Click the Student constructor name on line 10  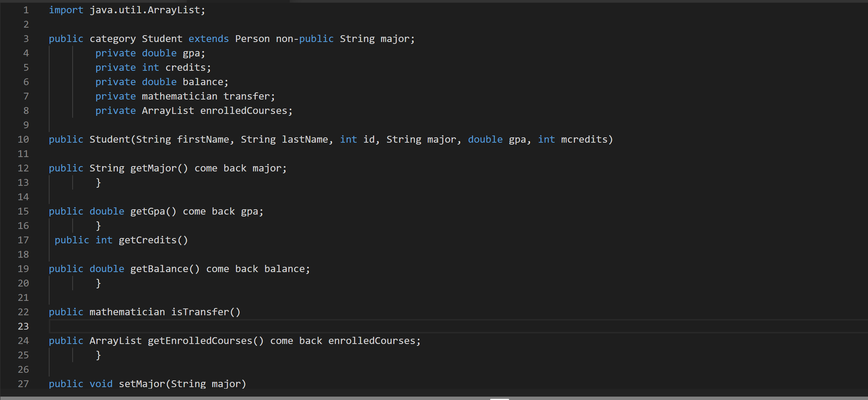click(x=109, y=139)
